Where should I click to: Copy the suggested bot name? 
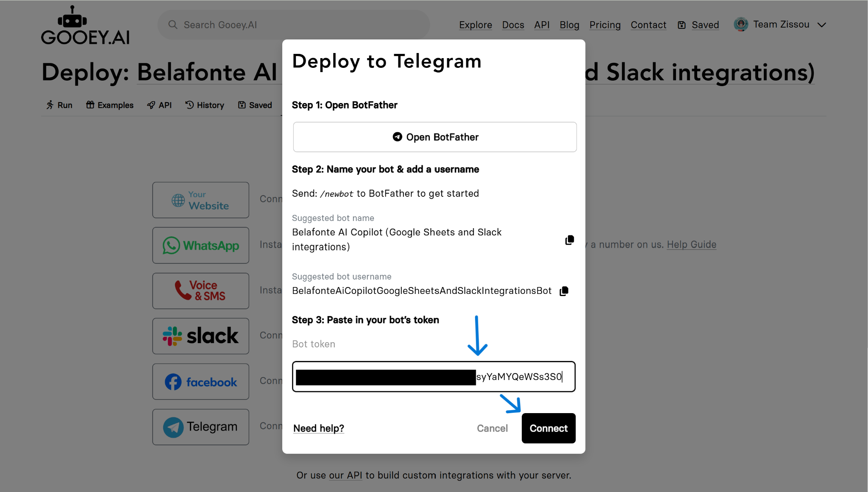[x=569, y=240]
